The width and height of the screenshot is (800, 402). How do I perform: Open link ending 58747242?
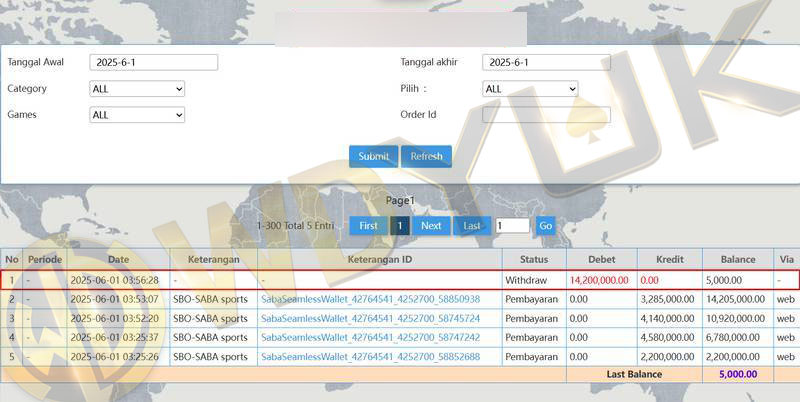[x=370, y=337]
